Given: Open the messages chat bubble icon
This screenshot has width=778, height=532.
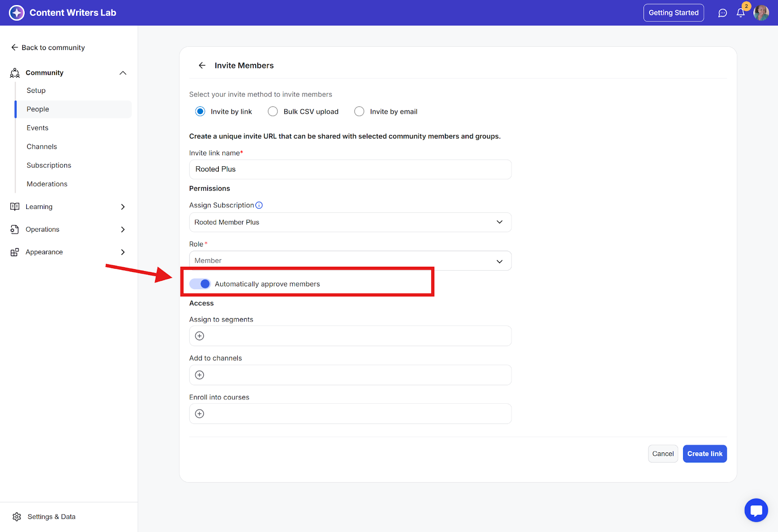Looking at the screenshot, I should tap(723, 13).
